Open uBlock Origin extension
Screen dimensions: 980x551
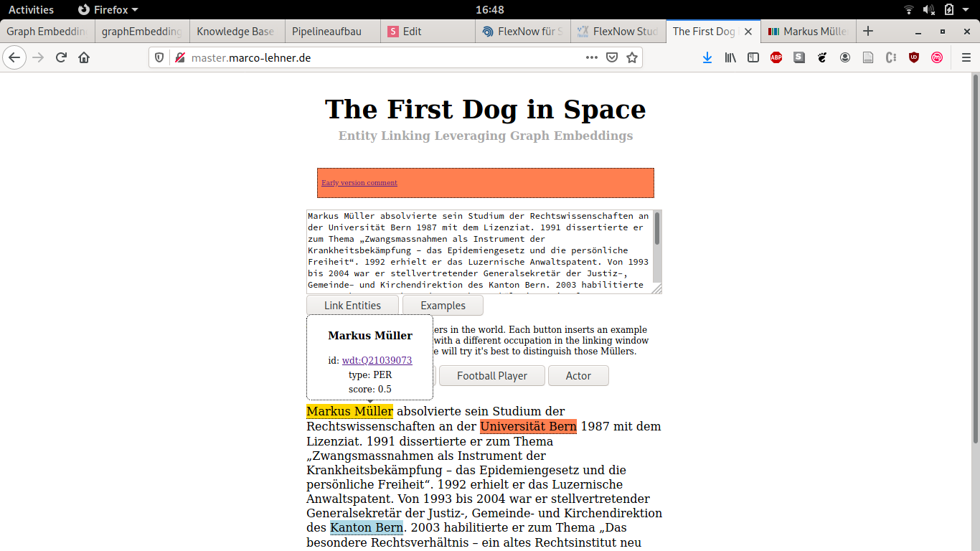(914, 57)
